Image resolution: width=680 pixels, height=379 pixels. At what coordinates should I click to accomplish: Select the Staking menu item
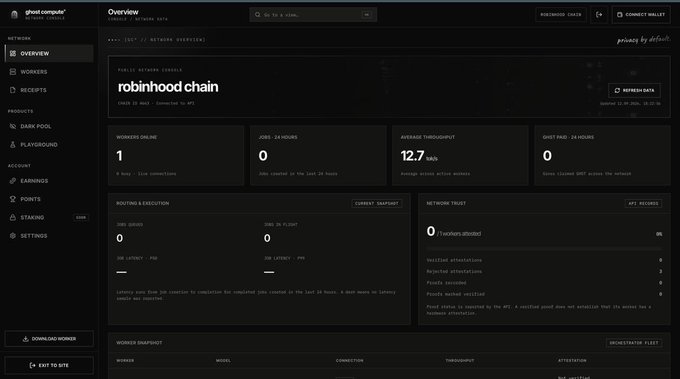[x=49, y=217]
